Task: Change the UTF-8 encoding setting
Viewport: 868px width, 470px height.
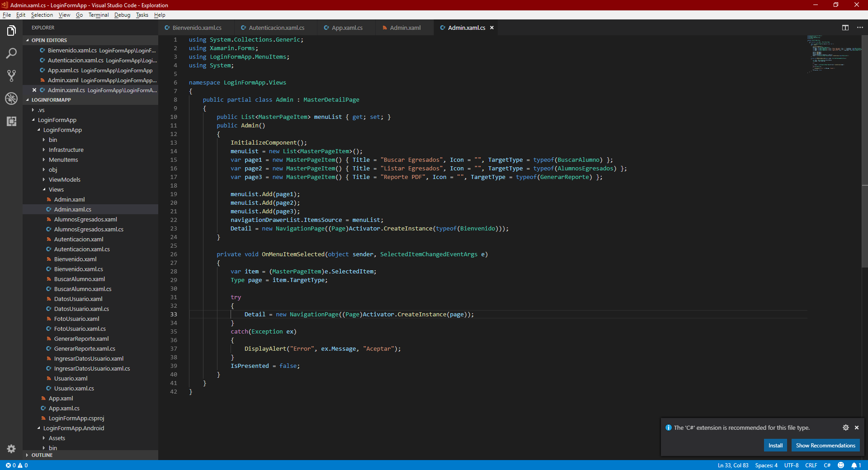Action: [x=791, y=465]
